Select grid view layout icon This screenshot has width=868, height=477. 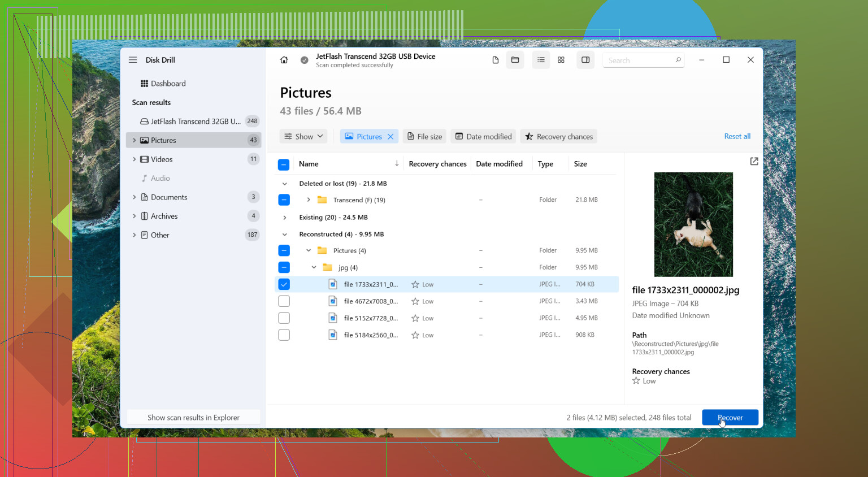[x=561, y=60]
